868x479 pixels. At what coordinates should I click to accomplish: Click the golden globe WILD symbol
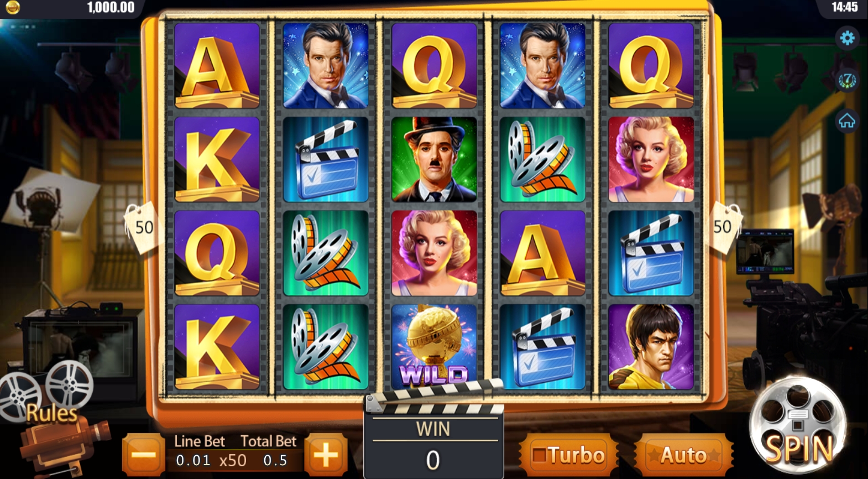[x=434, y=347]
